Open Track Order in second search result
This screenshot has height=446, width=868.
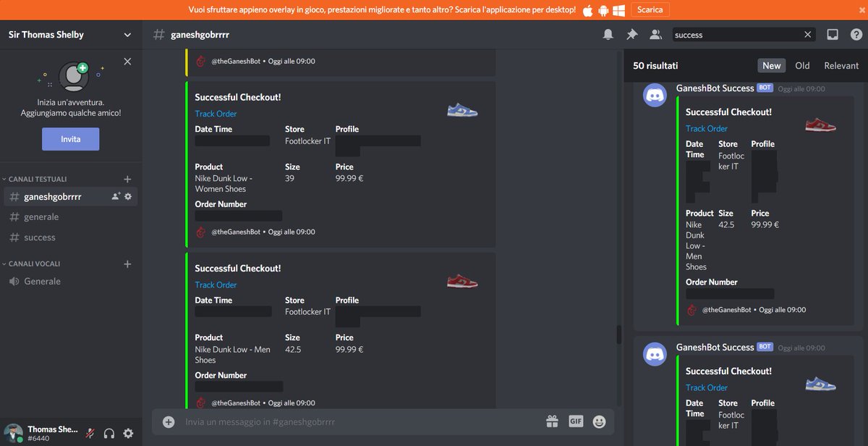click(706, 387)
